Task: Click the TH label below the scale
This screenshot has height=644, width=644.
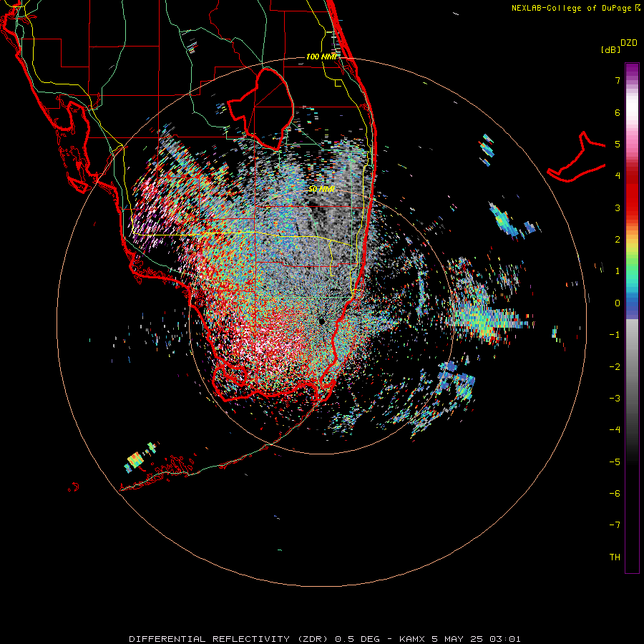Action: coord(615,557)
